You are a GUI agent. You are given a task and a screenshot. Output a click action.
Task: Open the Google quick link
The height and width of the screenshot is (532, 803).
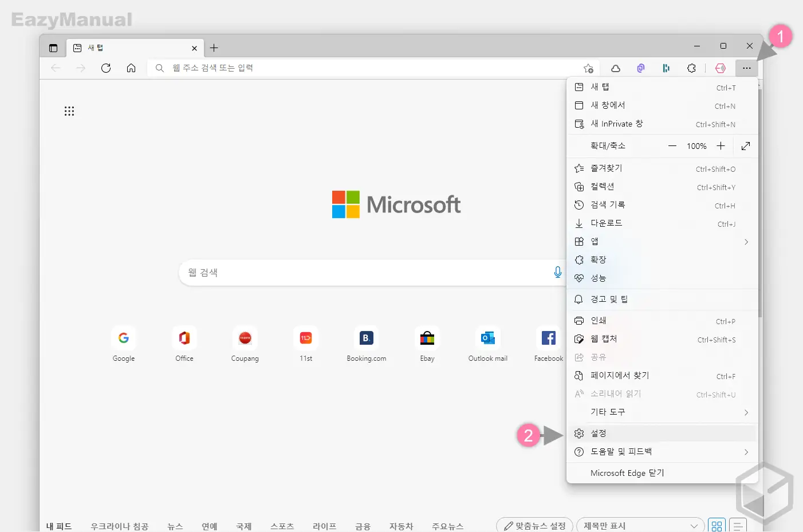click(x=124, y=344)
